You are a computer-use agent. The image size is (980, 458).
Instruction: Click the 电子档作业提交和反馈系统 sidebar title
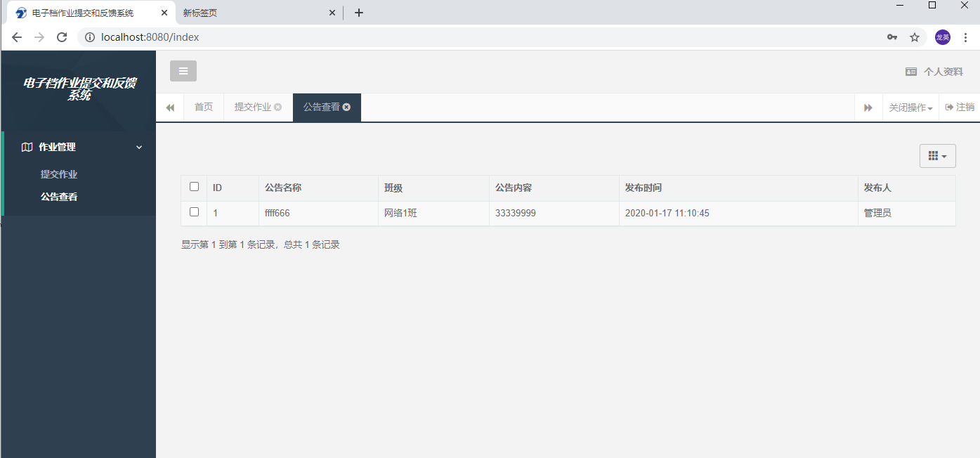pyautogui.click(x=79, y=89)
